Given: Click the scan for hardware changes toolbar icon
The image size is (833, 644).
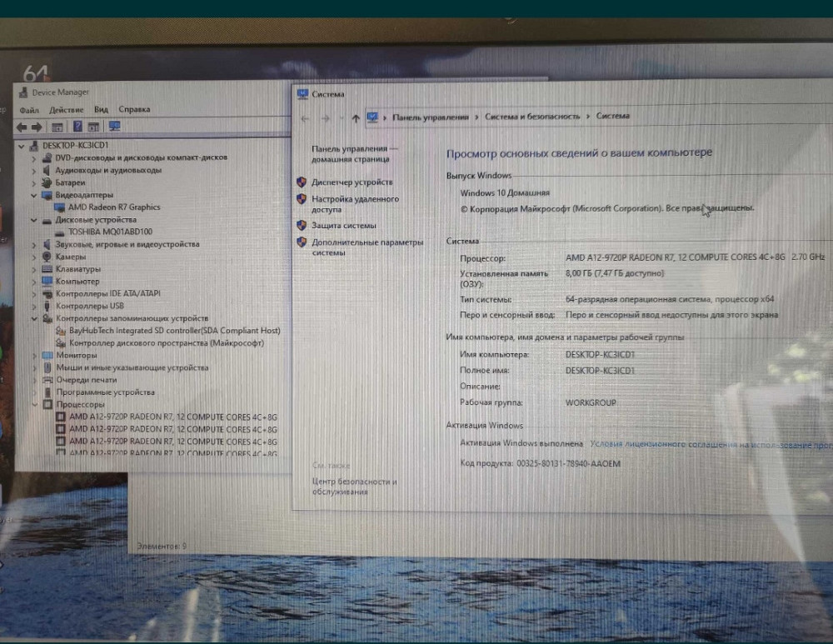Looking at the screenshot, I should [x=114, y=127].
